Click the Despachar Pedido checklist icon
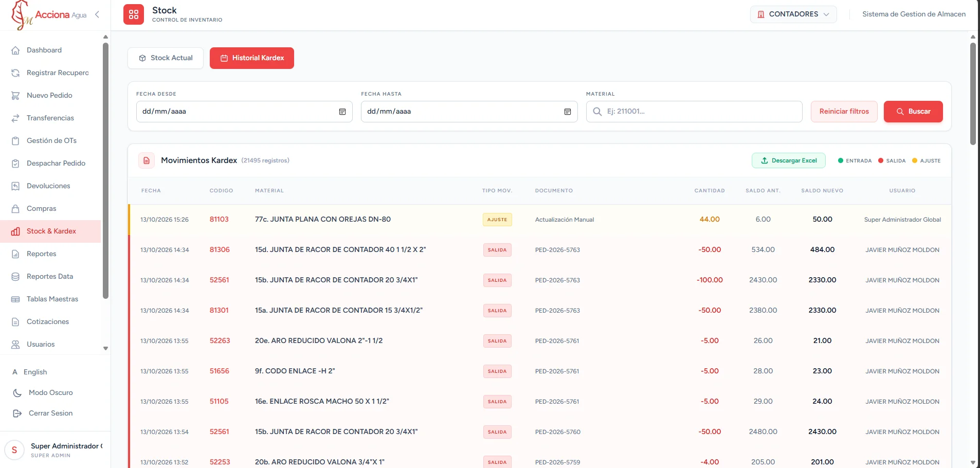The width and height of the screenshot is (980, 468). point(15,164)
